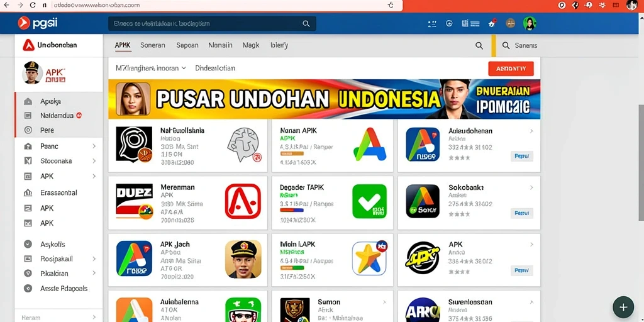Click the Auleudohenan app icon
The image size is (644, 322).
coord(423,144)
